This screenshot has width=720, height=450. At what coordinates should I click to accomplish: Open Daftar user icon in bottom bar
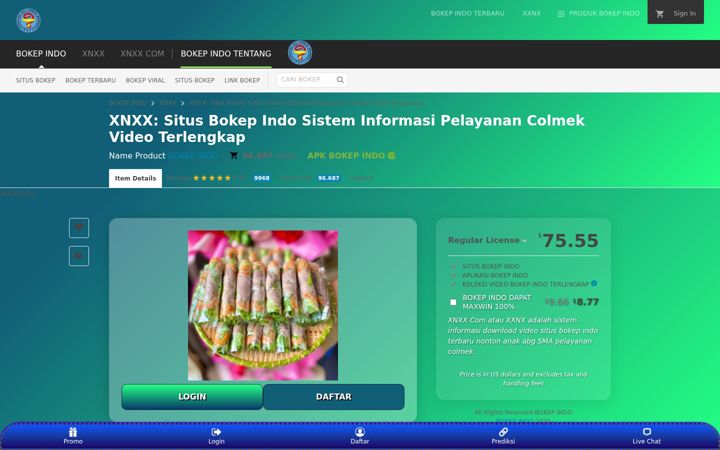point(360,432)
